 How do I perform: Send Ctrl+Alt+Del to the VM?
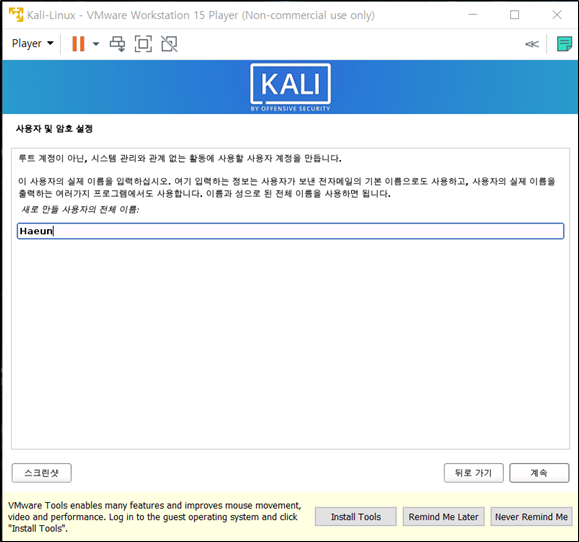(117, 44)
